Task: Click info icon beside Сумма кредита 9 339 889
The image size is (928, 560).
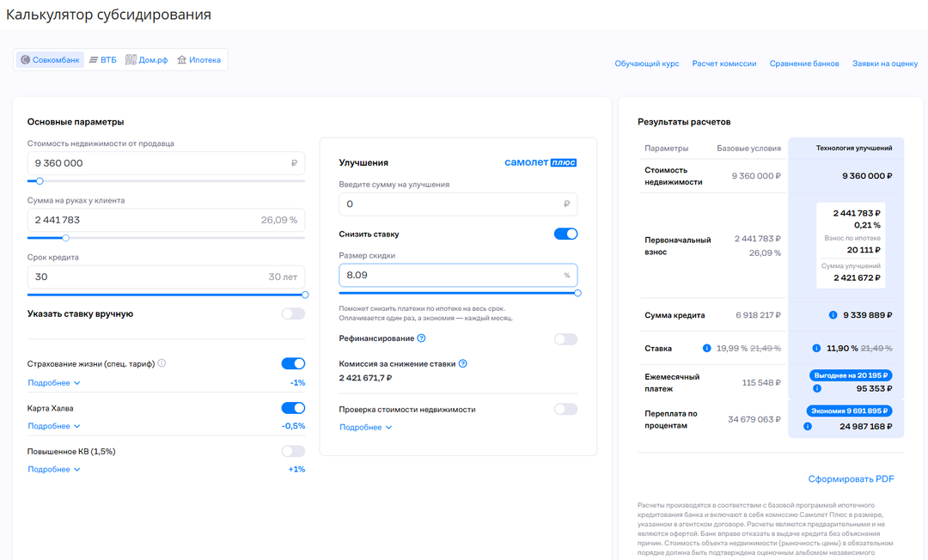Action: (833, 315)
